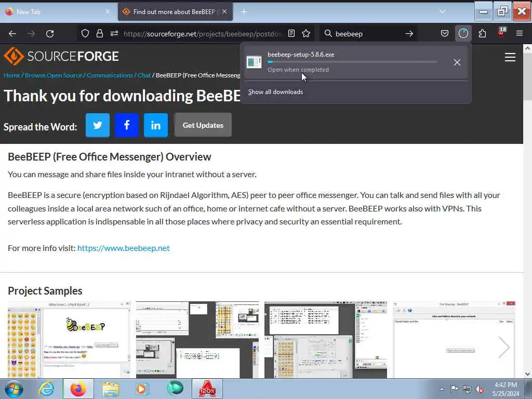Image resolution: width=532 pixels, height=399 pixels.
Task: Launch Internet Explorer from taskbar
Action: [x=46, y=389]
